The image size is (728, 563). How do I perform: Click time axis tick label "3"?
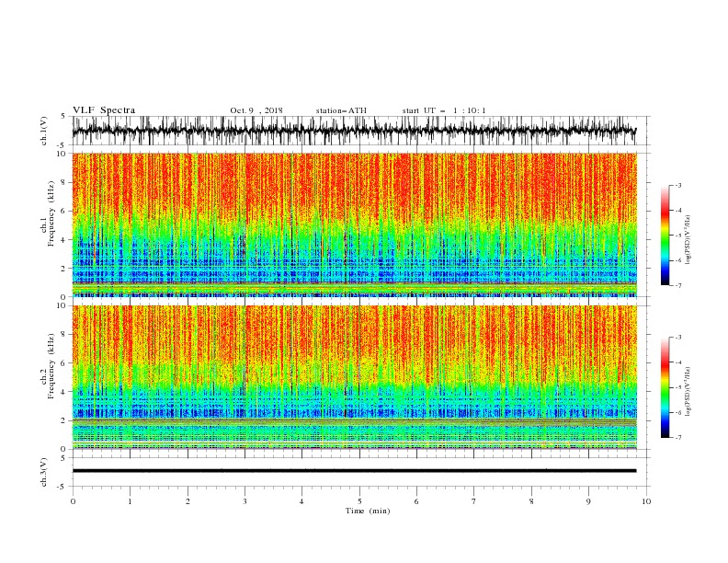[x=245, y=501]
